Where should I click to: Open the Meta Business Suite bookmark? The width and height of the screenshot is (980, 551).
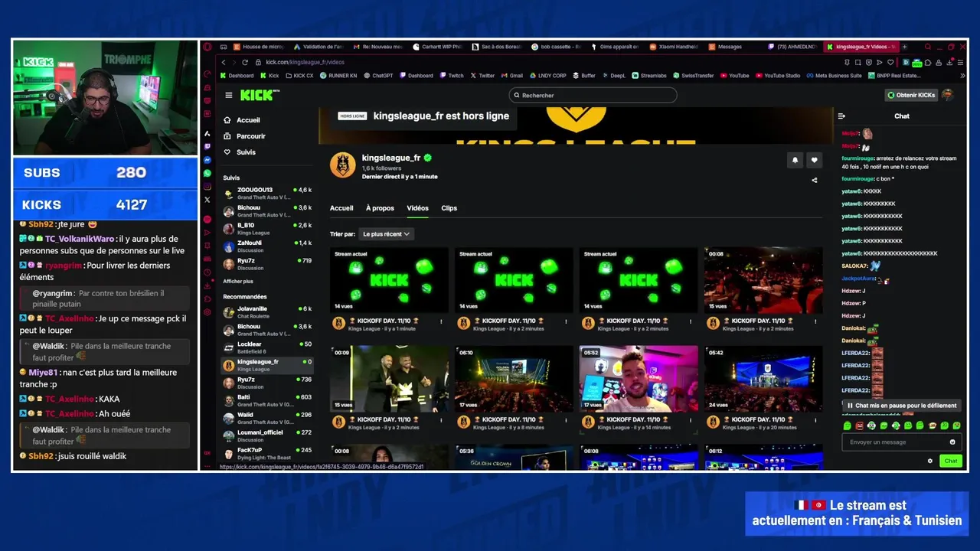coord(835,76)
